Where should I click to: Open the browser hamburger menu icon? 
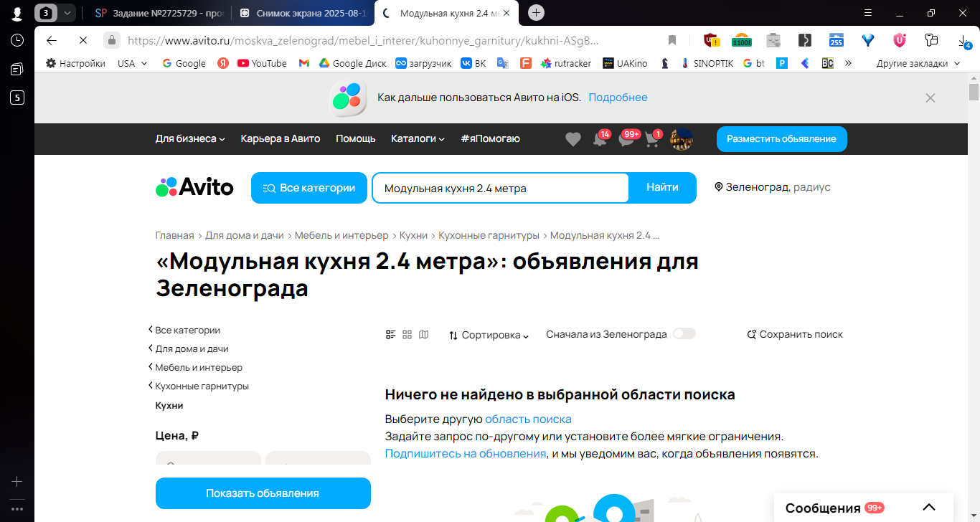(868, 12)
